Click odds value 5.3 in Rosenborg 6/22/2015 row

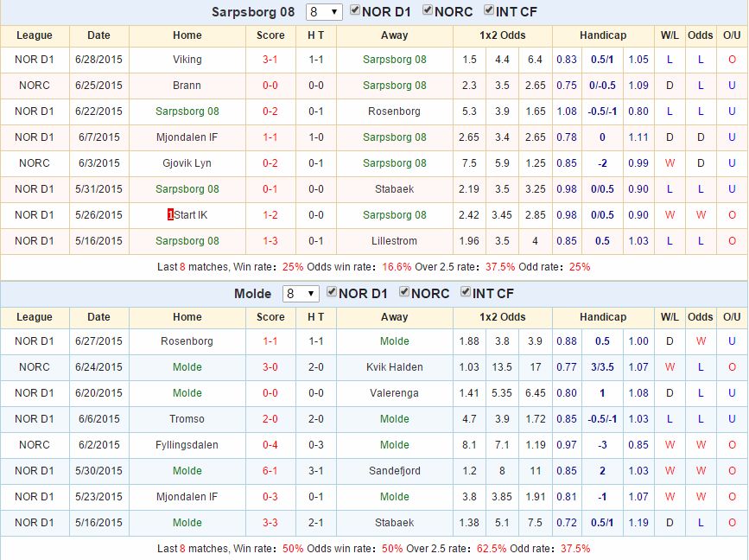coord(469,111)
